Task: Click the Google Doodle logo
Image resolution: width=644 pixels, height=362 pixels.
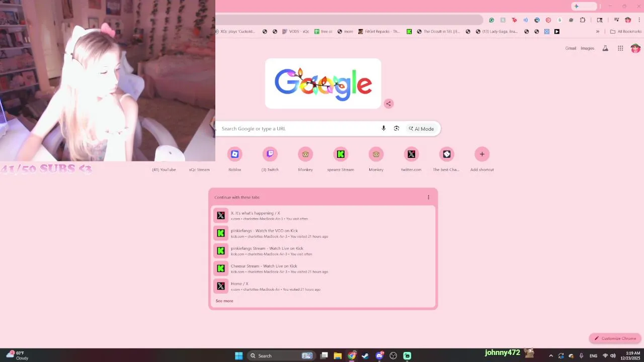Action: tap(323, 83)
